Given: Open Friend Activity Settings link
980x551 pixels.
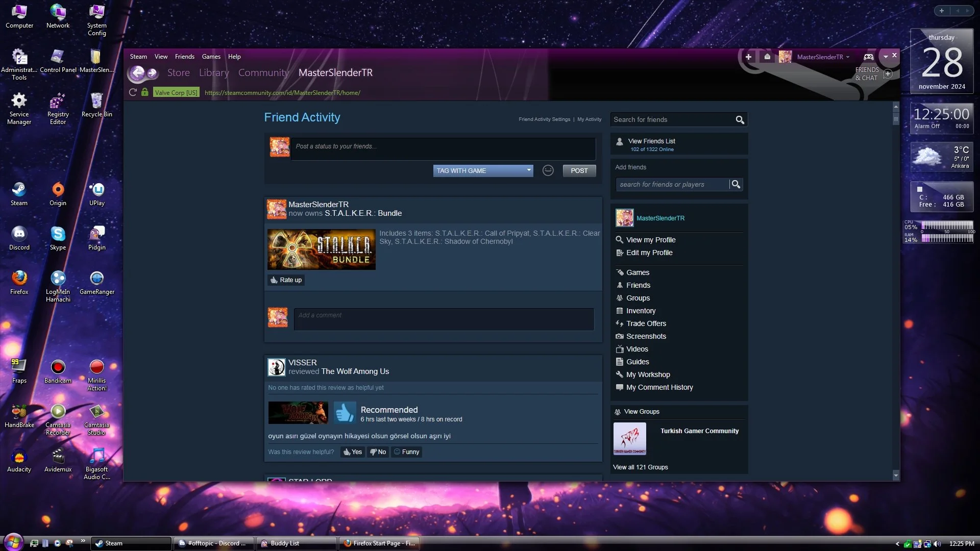Looking at the screenshot, I should click(x=545, y=119).
